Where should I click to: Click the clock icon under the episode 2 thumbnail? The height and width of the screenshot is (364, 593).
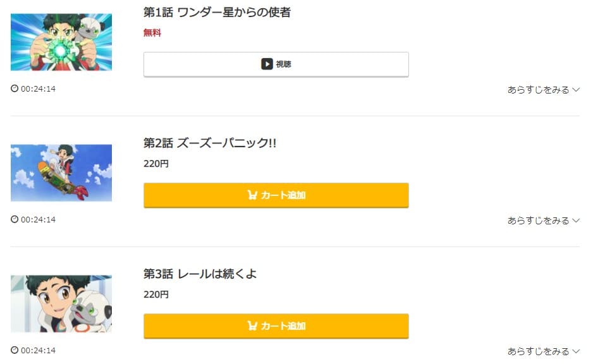[x=15, y=219]
